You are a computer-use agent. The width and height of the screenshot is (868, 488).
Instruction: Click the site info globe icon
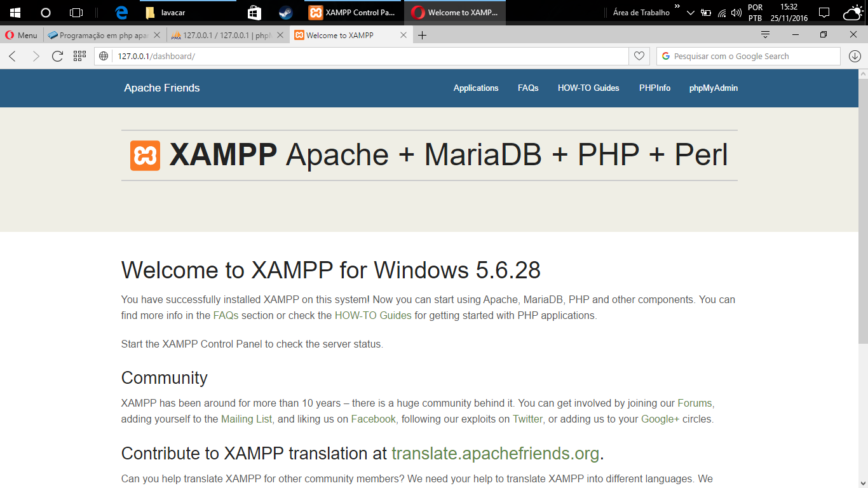104,56
